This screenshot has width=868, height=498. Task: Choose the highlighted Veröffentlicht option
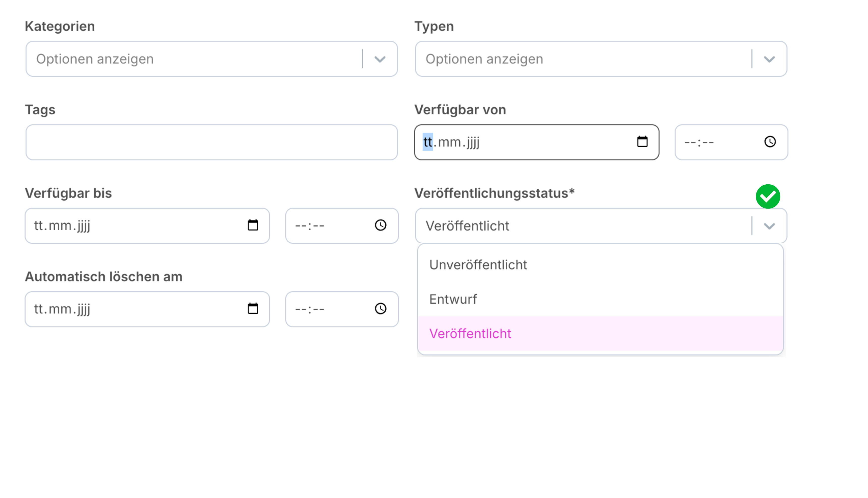tap(470, 334)
